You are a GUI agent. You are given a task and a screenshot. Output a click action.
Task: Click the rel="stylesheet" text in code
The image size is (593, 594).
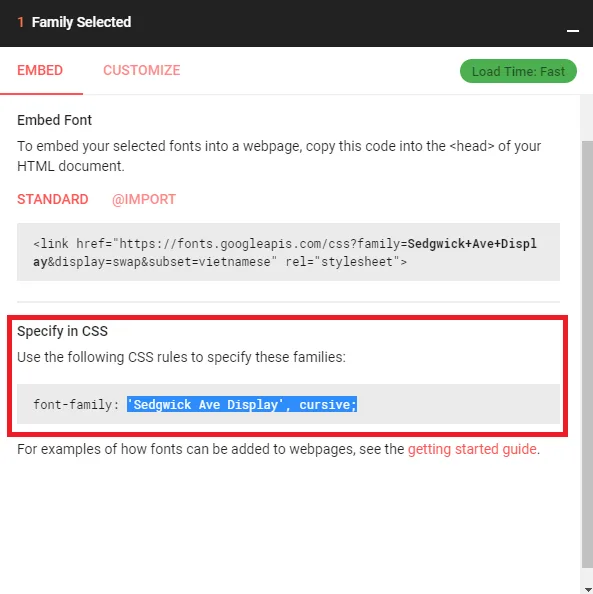[346, 262]
